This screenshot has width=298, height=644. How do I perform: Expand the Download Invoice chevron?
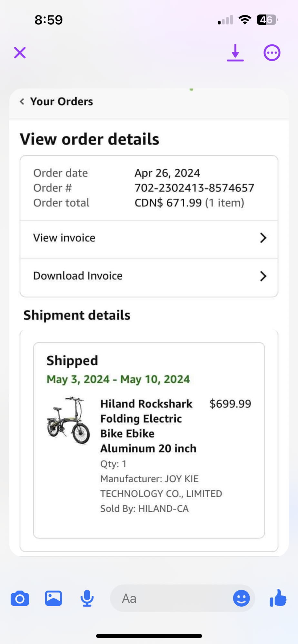(263, 276)
